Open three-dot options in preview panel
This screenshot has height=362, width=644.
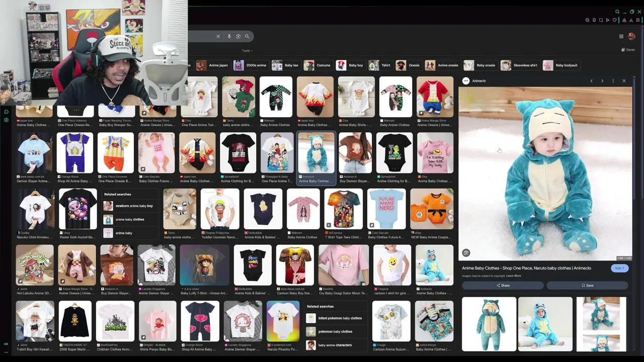(x=613, y=81)
